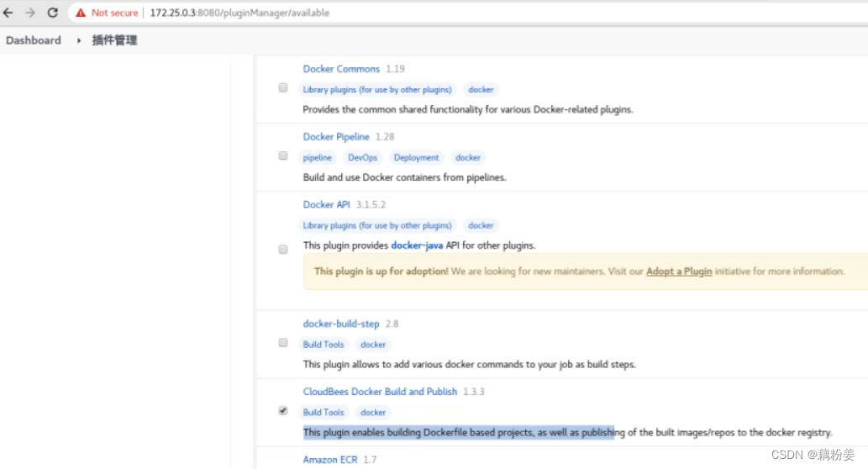Click the pipeline tag under Docker Pipeline
Viewport: 868px width, 469px height.
pos(317,157)
